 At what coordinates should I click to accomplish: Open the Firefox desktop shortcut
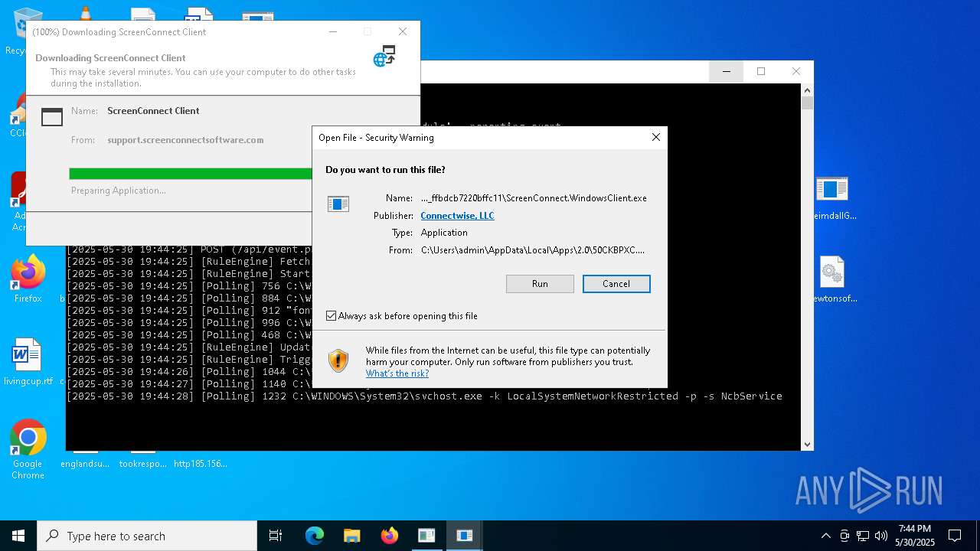28,279
